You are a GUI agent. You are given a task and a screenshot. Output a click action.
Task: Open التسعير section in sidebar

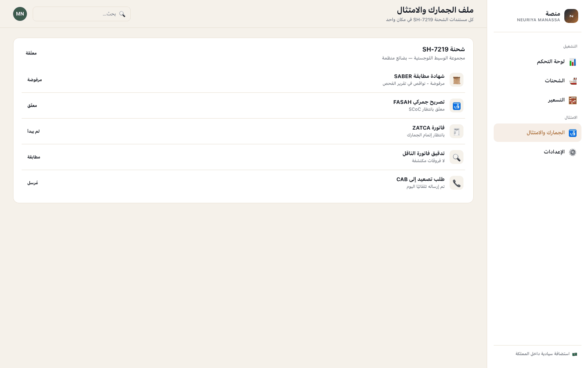[537, 100]
